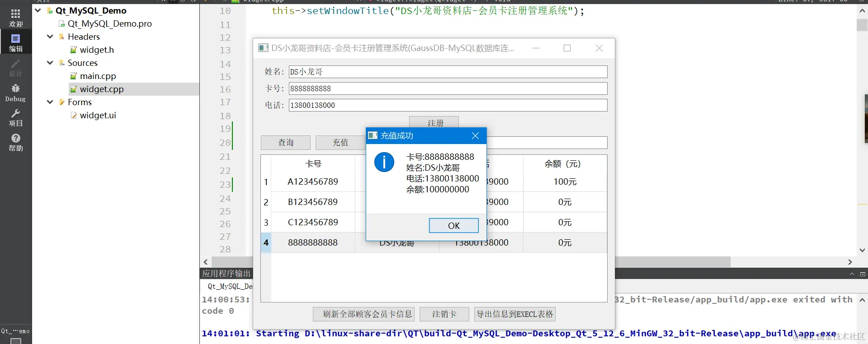
Task: Click line number 21 in the editor gutter
Action: click(x=225, y=157)
